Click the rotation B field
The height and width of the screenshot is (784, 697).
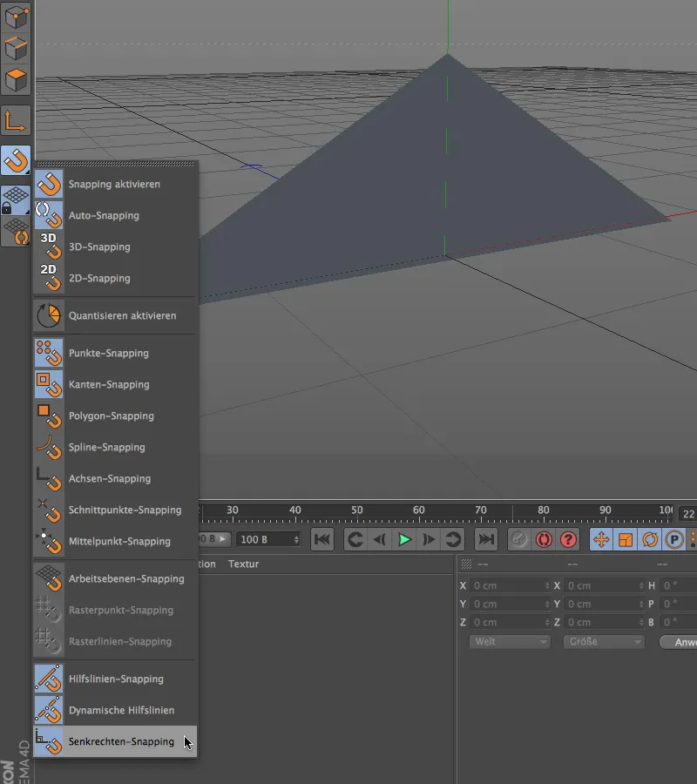tap(678, 623)
